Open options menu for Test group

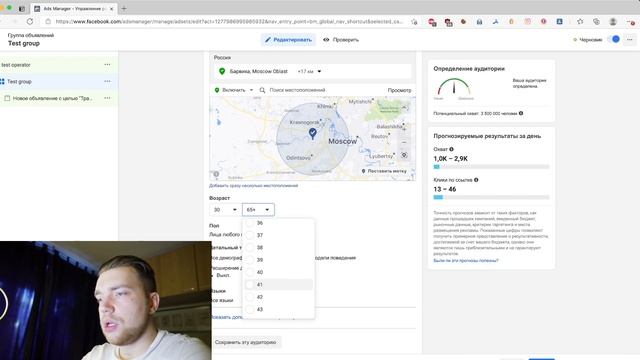click(107, 81)
